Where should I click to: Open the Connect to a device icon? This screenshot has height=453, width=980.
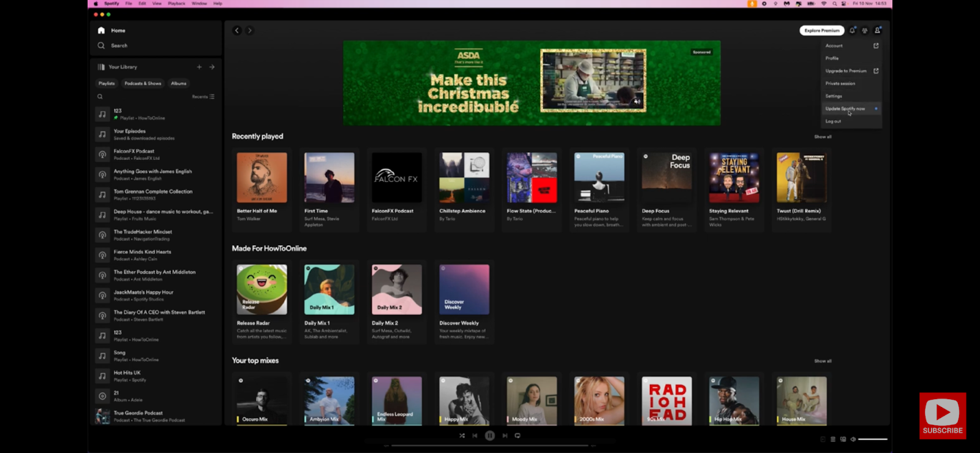coord(843,440)
